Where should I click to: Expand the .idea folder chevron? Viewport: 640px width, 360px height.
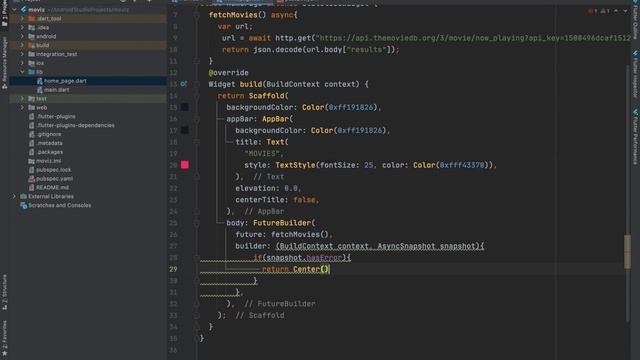[x=22, y=27]
